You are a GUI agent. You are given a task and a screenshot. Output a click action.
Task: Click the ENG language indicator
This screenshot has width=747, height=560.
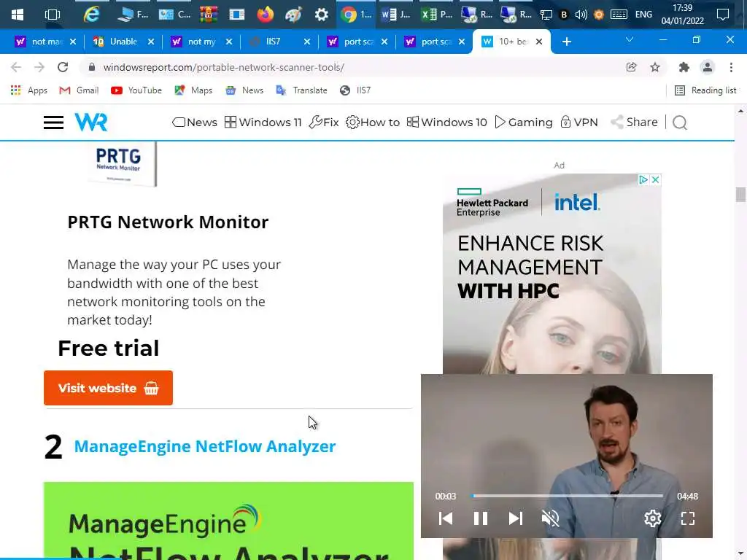click(x=643, y=15)
